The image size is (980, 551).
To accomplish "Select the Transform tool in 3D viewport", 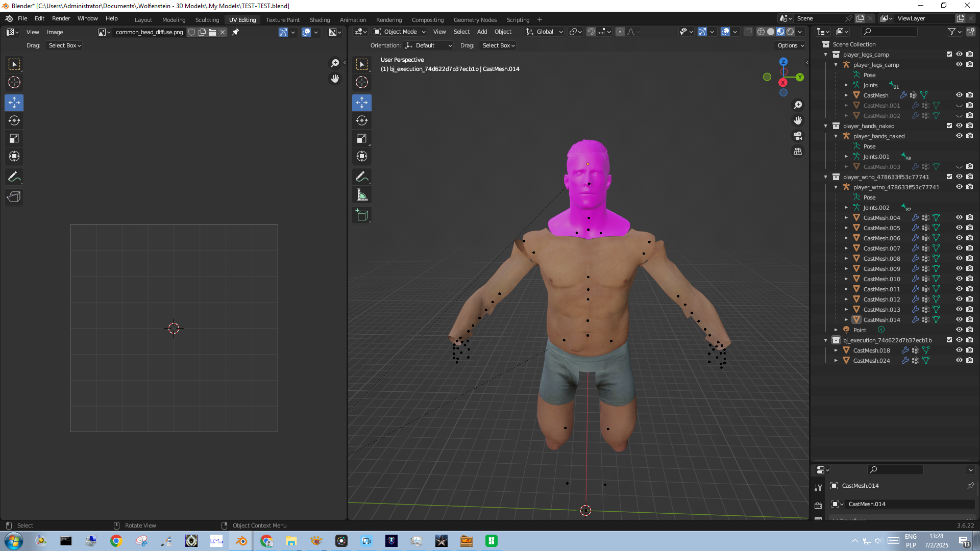I will pyautogui.click(x=362, y=156).
